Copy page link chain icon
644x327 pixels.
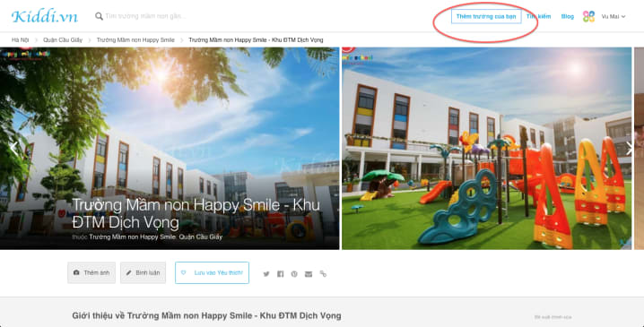click(x=323, y=274)
